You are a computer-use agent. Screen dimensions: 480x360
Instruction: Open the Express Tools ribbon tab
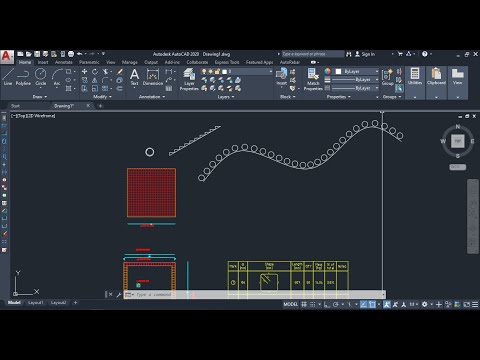coord(227,62)
